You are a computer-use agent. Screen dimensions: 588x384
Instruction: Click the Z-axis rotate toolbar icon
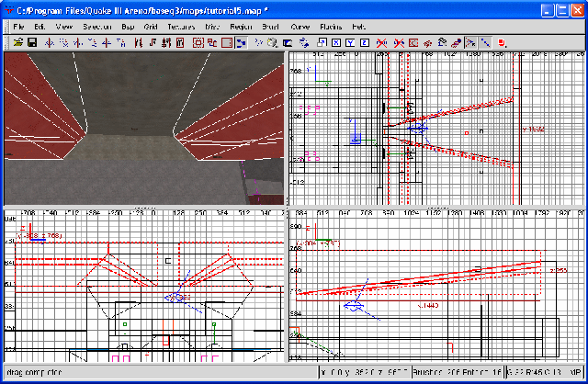pos(120,43)
